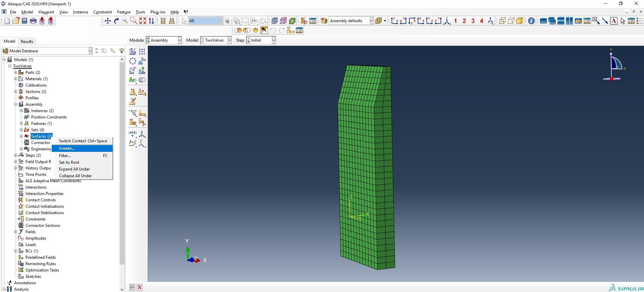Click the Partition Edge tool

[133, 113]
